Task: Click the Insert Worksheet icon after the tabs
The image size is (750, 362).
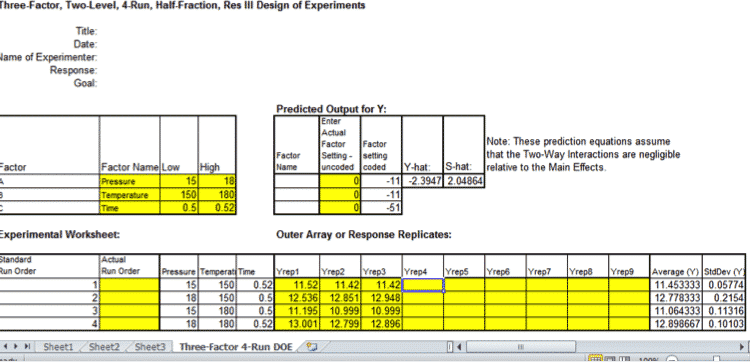Action: coord(312,347)
